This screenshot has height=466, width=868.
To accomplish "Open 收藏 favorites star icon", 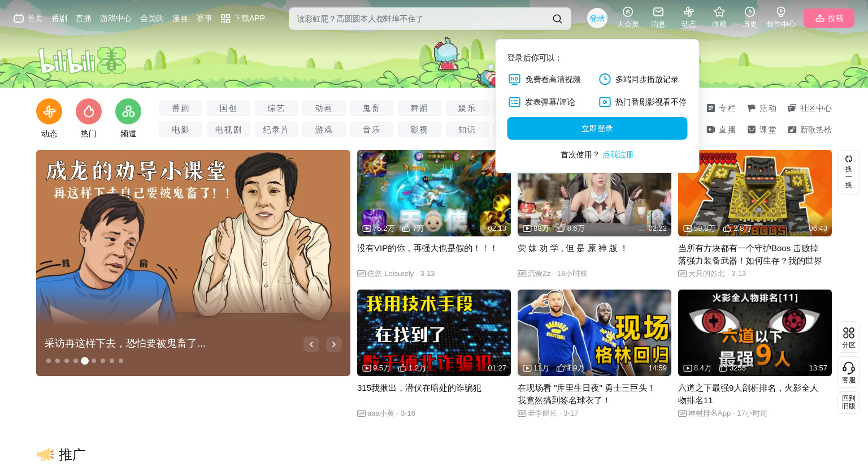I will click(719, 12).
